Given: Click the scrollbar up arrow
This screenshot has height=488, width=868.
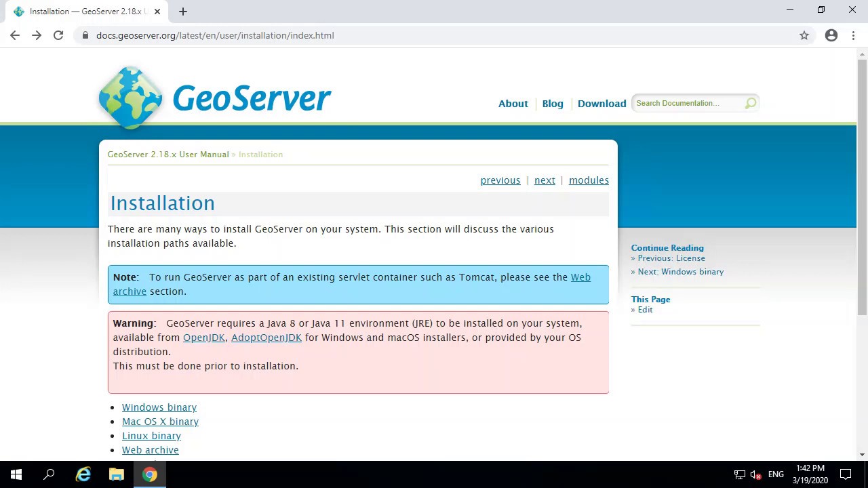Looking at the screenshot, I should click(862, 53).
